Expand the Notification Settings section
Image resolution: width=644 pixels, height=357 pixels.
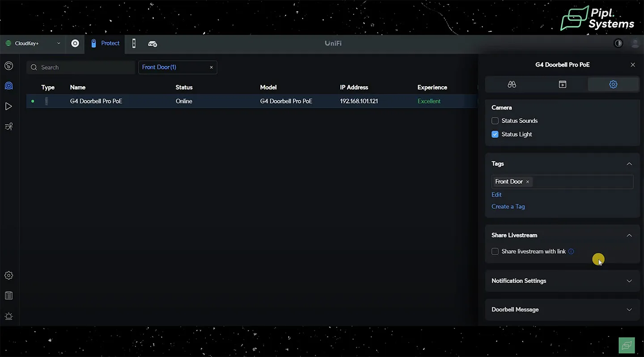pos(563,281)
